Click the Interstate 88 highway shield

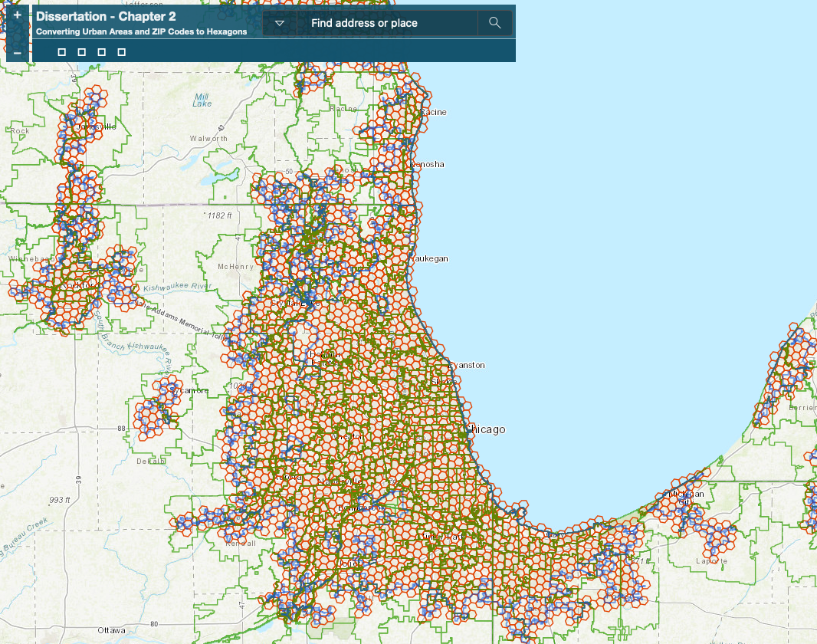tap(122, 428)
